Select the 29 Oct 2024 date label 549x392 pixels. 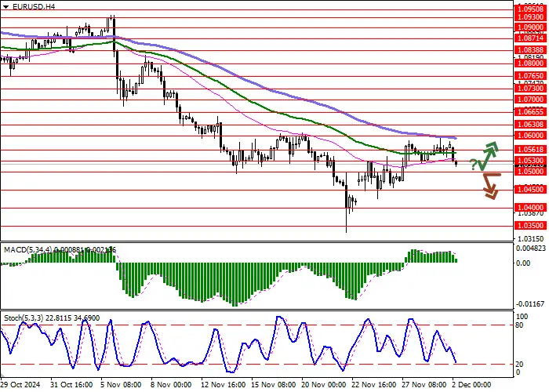(20, 385)
